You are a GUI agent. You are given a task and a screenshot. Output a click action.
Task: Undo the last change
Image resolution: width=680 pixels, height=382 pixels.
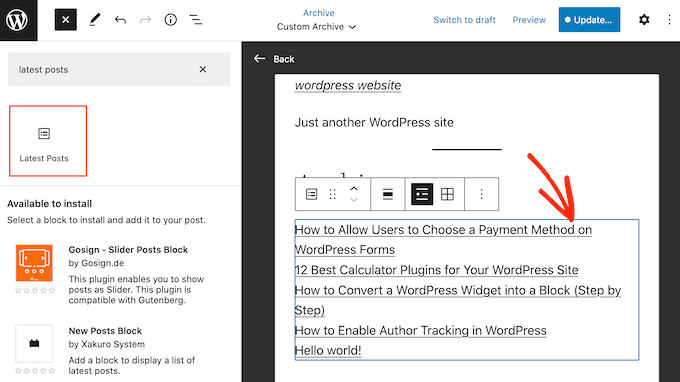120,20
